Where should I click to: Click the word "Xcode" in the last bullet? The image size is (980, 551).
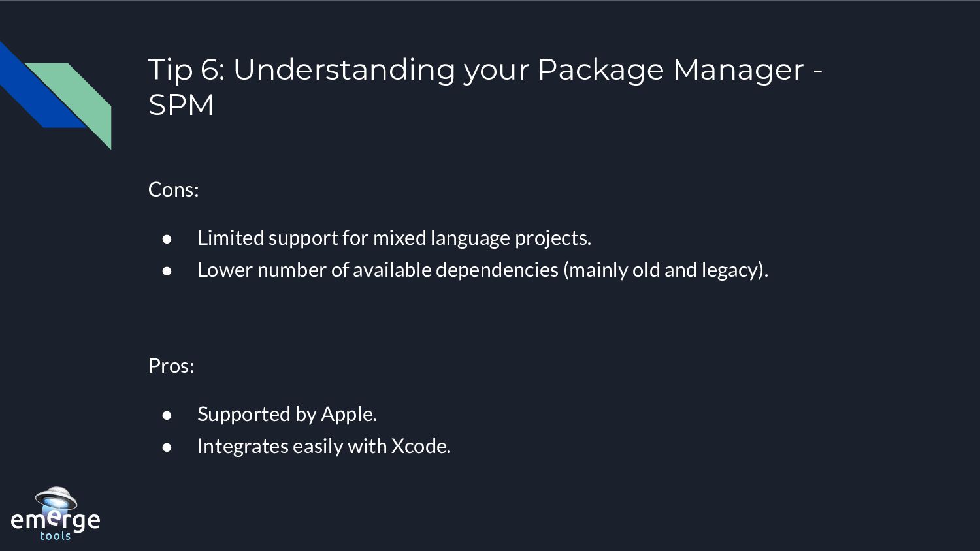point(419,446)
